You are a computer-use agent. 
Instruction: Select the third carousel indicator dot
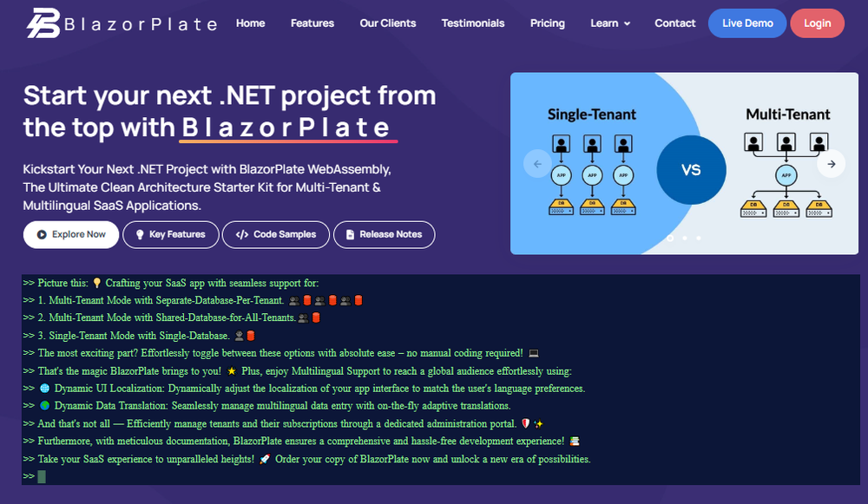pyautogui.click(x=699, y=238)
